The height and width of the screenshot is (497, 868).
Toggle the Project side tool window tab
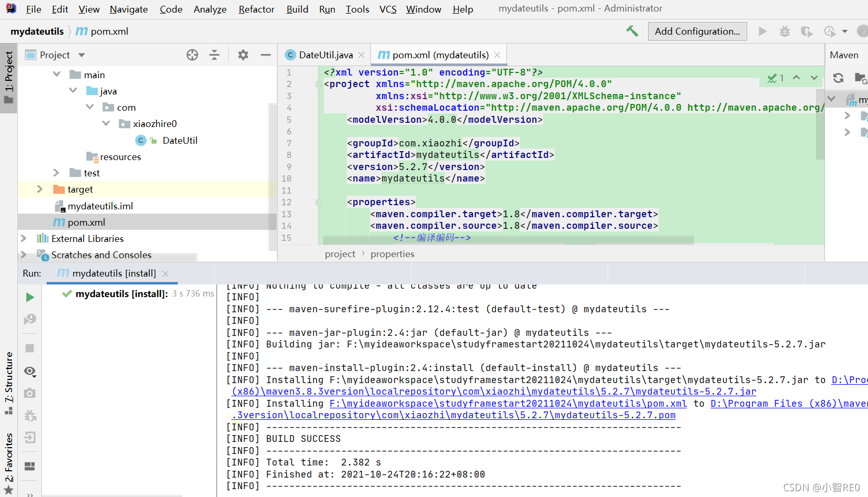(9, 78)
